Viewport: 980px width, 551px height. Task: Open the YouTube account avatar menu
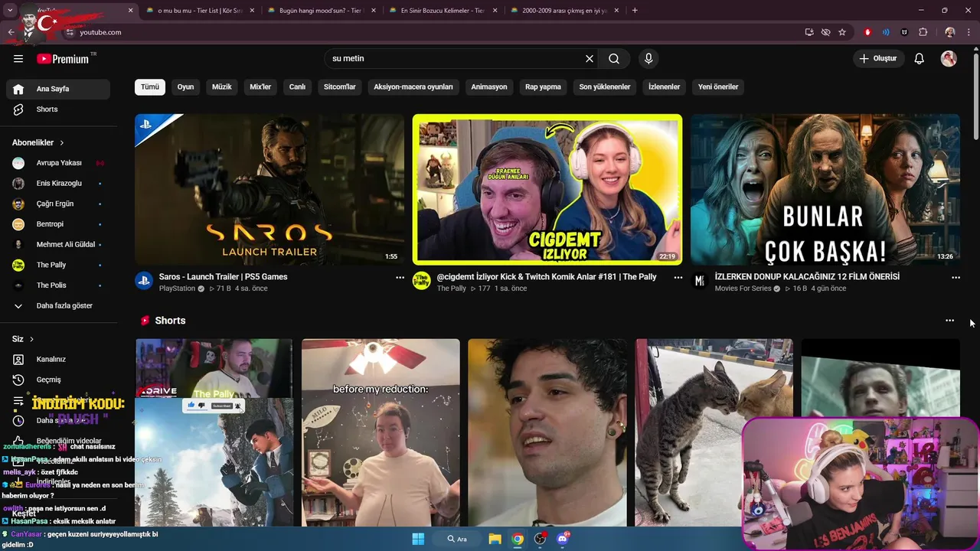pyautogui.click(x=949, y=59)
